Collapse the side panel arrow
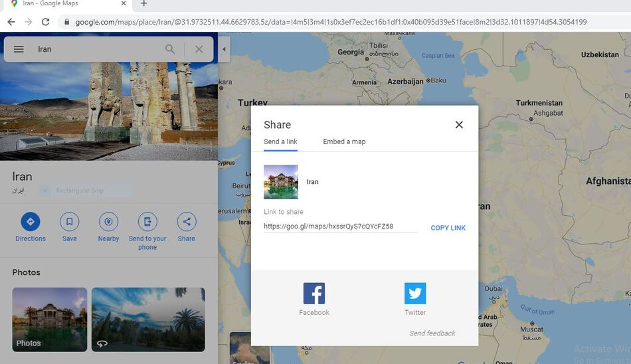The height and width of the screenshot is (364, 631). (x=224, y=49)
